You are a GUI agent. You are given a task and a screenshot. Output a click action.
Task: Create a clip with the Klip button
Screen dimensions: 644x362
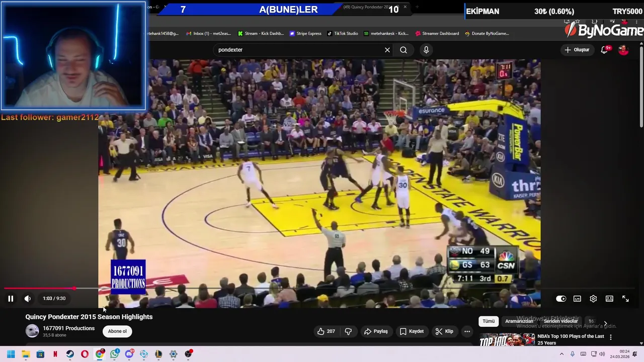[444, 331]
